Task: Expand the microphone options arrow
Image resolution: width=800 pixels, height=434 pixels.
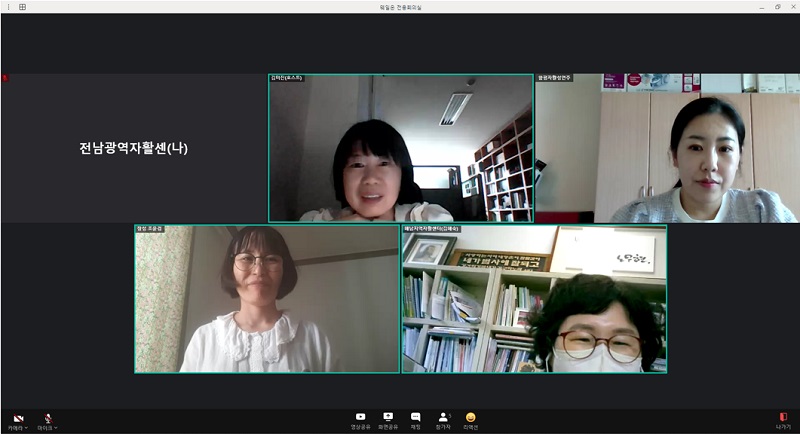Action: (x=57, y=428)
